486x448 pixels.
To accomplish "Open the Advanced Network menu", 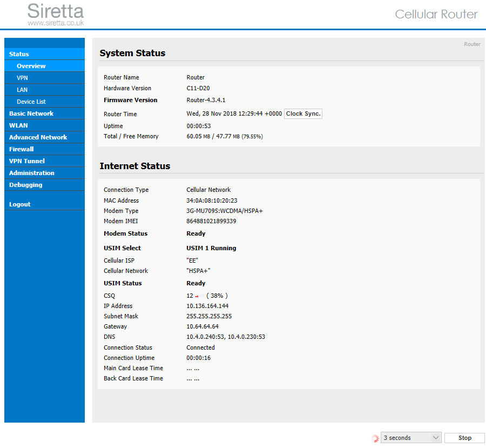I will pyautogui.click(x=44, y=137).
